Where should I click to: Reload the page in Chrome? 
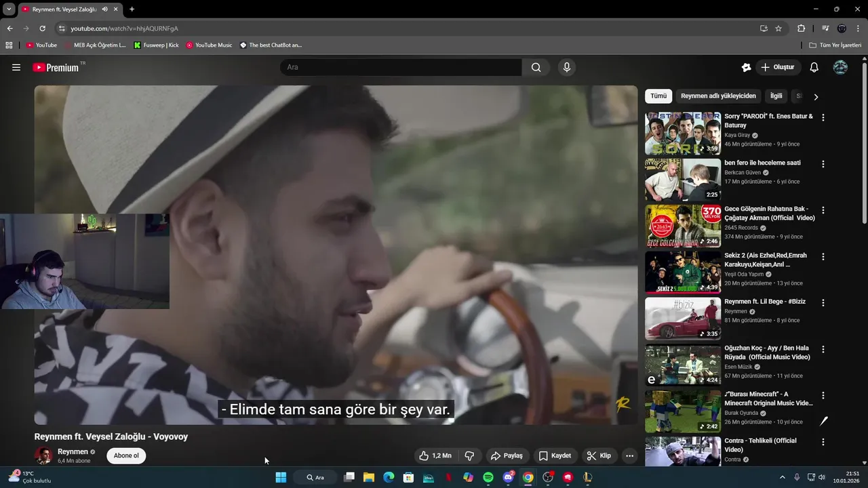point(42,28)
